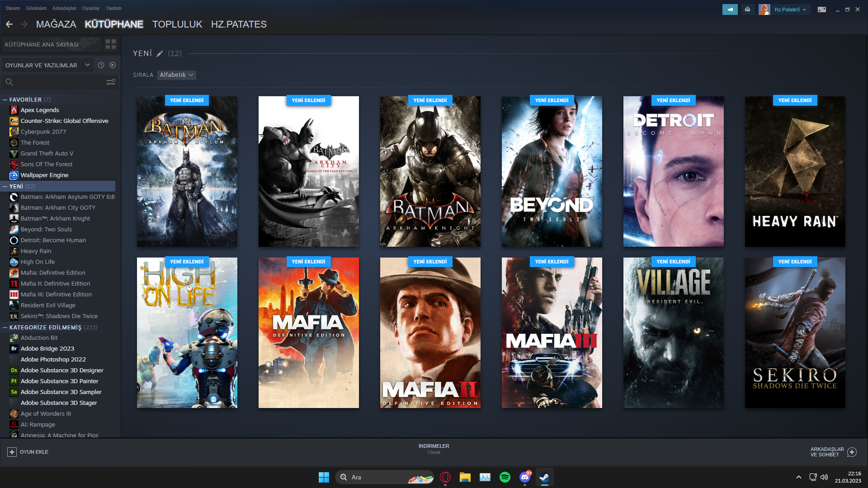
Task: Open the Oyunlar menu
Action: pos(91,8)
